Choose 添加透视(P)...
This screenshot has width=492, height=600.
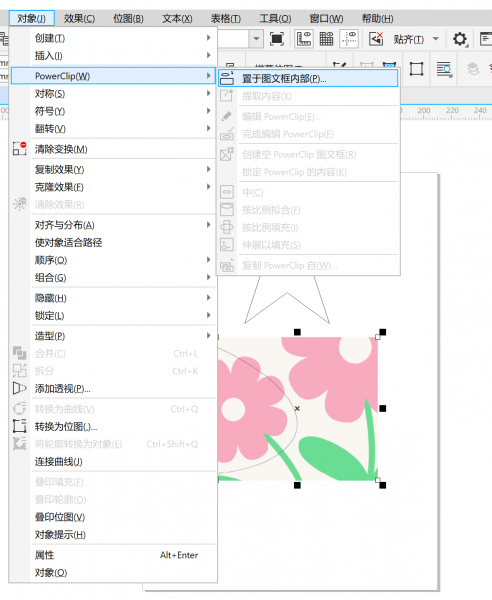(x=114, y=388)
